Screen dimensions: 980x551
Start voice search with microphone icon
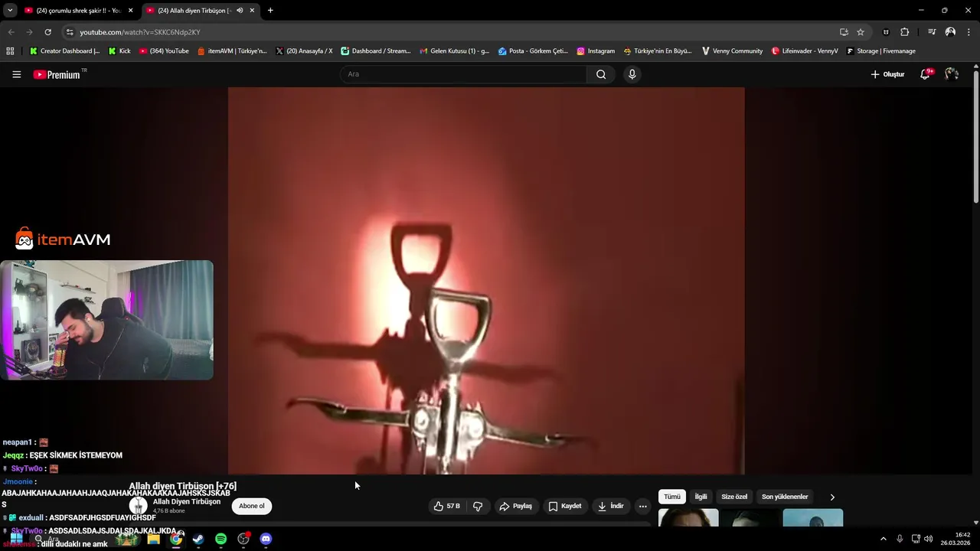(632, 74)
